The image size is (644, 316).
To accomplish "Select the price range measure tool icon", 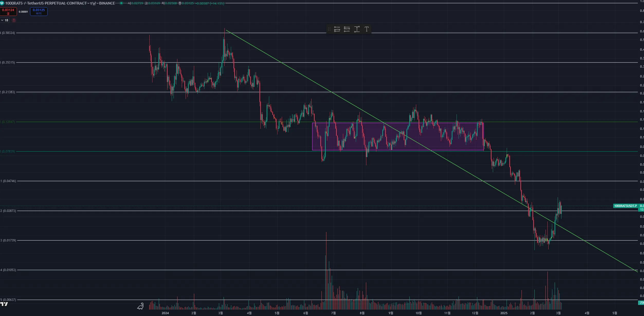I will pyautogui.click(x=357, y=29).
